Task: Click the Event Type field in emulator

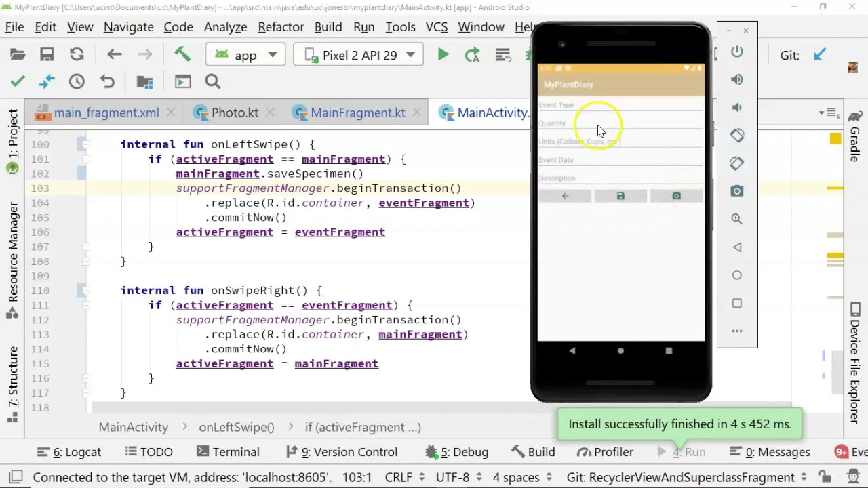Action: [620, 105]
